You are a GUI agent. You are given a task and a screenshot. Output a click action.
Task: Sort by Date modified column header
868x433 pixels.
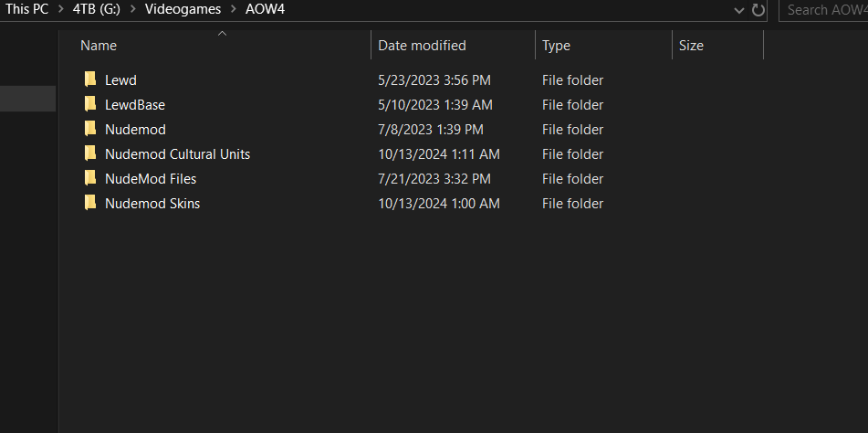click(454, 46)
